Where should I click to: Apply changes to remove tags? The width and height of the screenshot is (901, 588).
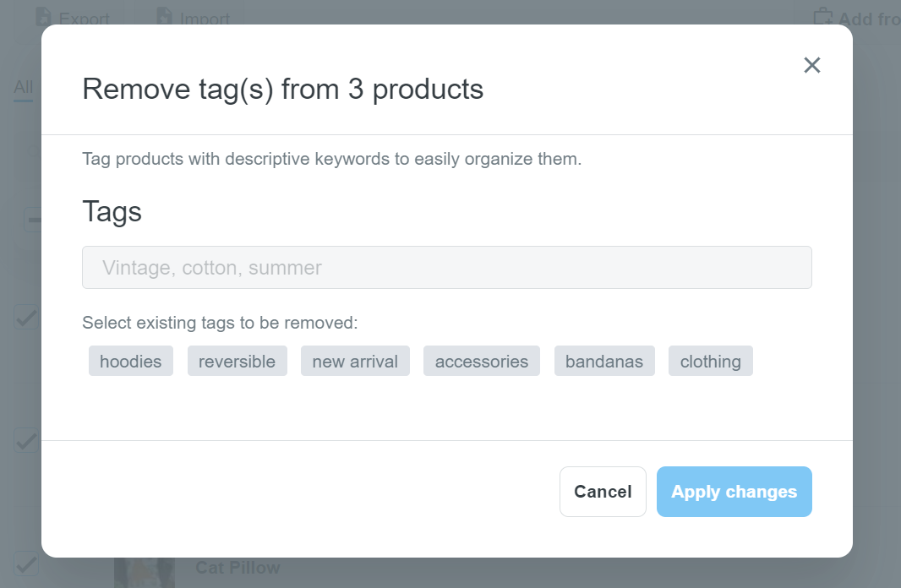coord(734,492)
